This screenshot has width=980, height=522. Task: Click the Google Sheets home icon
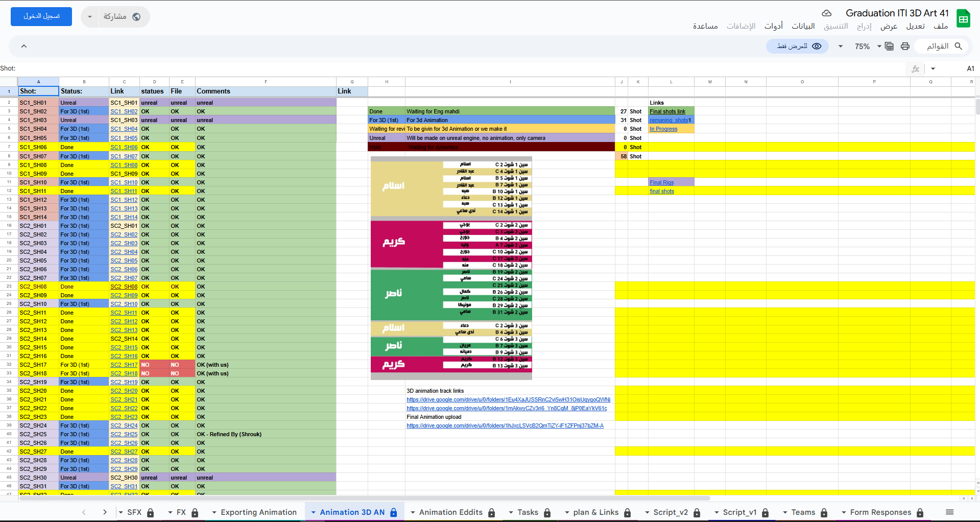click(963, 19)
